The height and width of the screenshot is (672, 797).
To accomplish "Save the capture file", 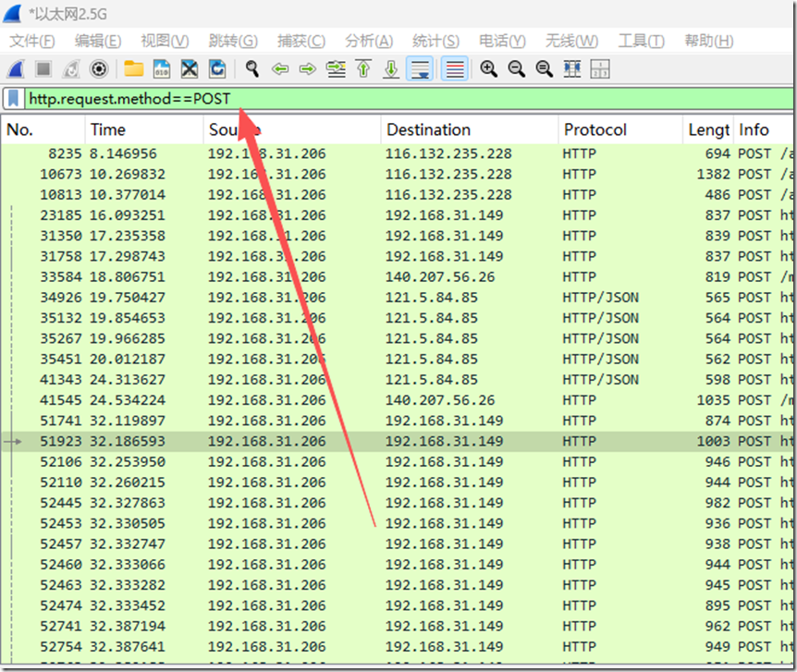I will [162, 68].
